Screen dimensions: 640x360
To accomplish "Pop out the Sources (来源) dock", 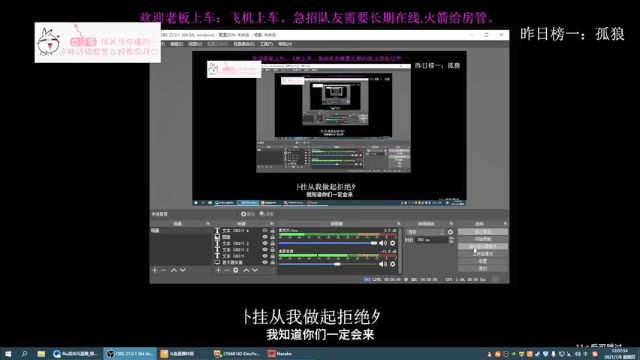I will (x=272, y=224).
